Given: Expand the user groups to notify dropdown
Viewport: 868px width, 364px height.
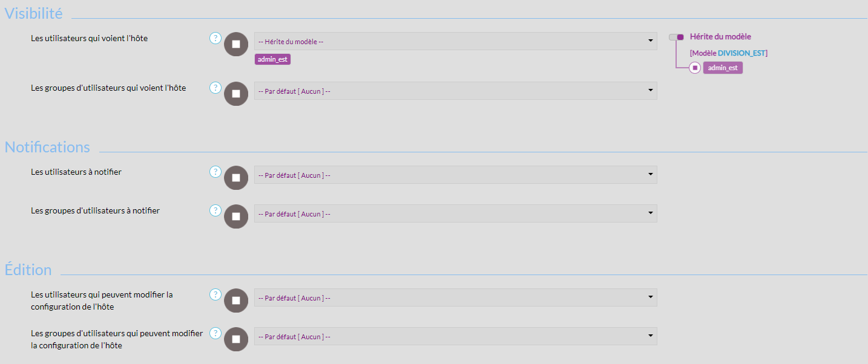Looking at the screenshot, I should tap(455, 213).
